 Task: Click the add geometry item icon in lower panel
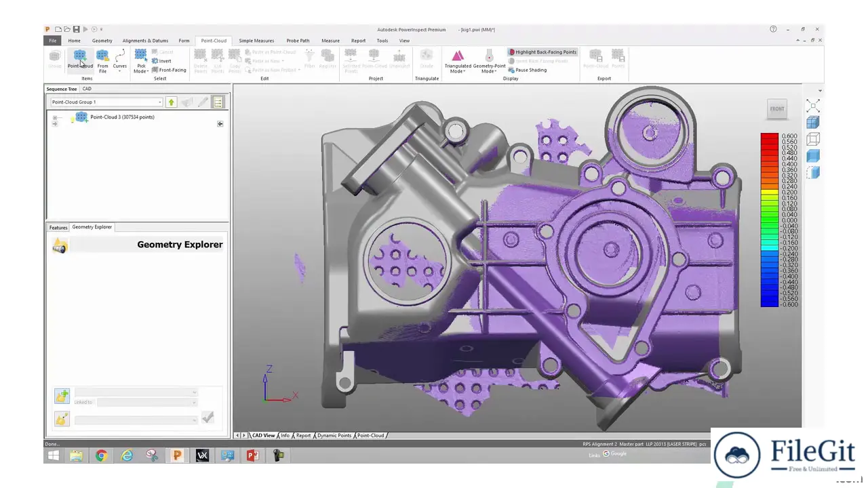coord(62,396)
